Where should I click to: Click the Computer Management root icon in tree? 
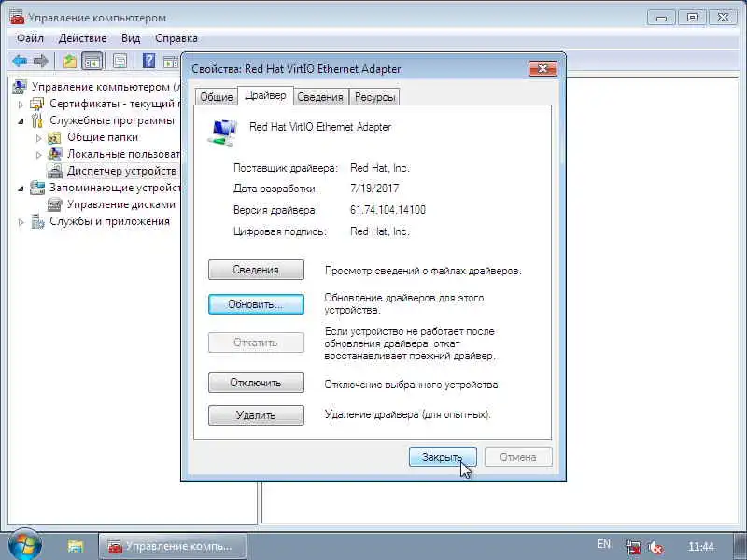[x=20, y=87]
